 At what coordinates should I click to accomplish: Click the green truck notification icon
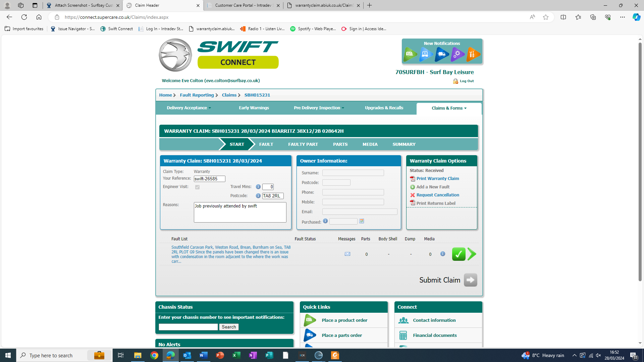point(410,54)
